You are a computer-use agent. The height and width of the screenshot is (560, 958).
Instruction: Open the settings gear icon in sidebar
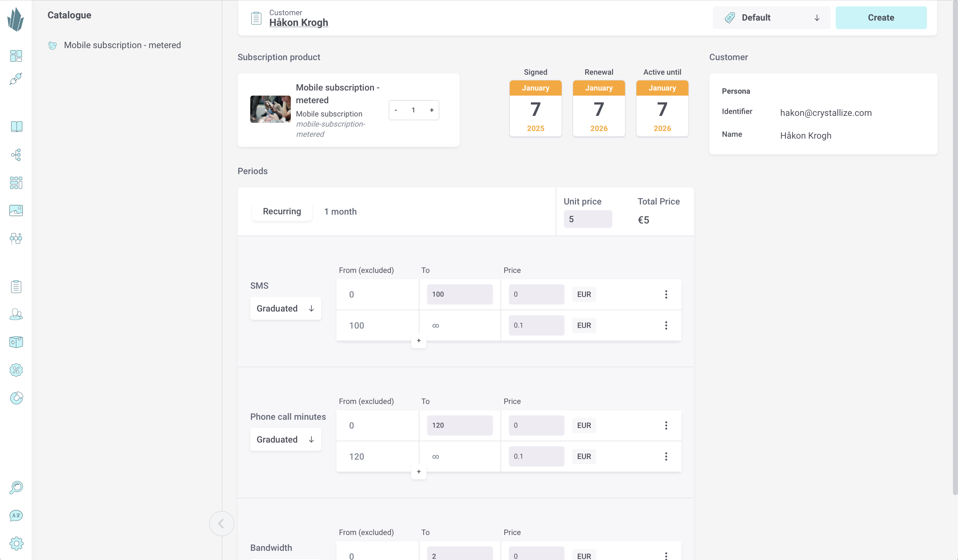pos(16,543)
